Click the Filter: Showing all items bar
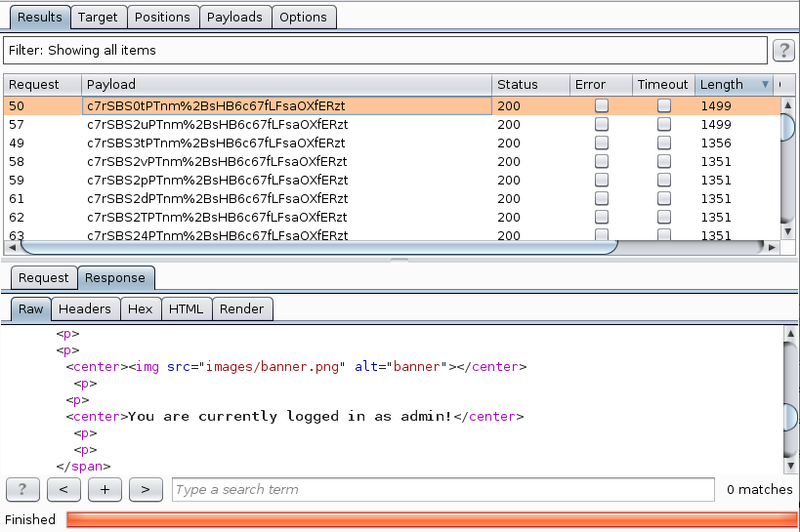This screenshot has height=532, width=800. [x=385, y=51]
